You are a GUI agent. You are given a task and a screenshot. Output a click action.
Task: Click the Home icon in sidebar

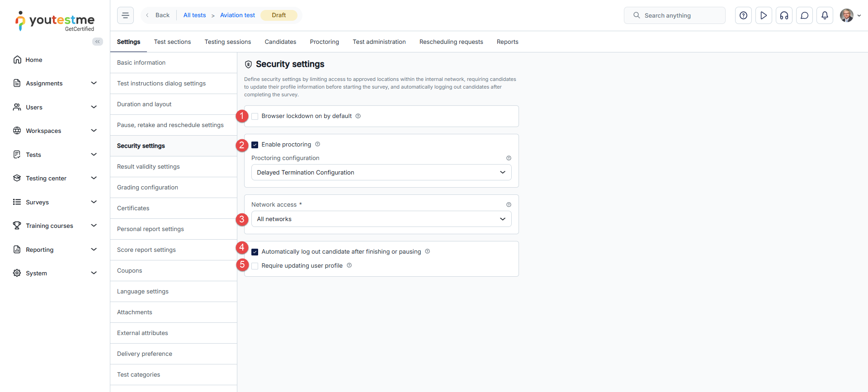point(17,60)
